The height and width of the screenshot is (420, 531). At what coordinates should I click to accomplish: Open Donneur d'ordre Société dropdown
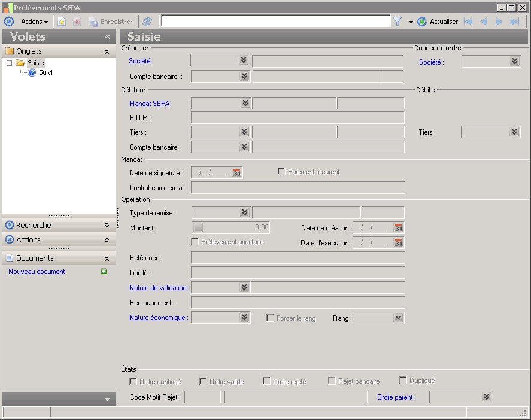(x=515, y=61)
